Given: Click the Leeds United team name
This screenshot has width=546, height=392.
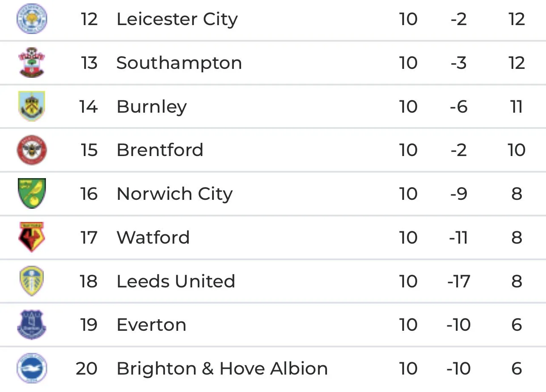Looking at the screenshot, I should click(x=176, y=281).
